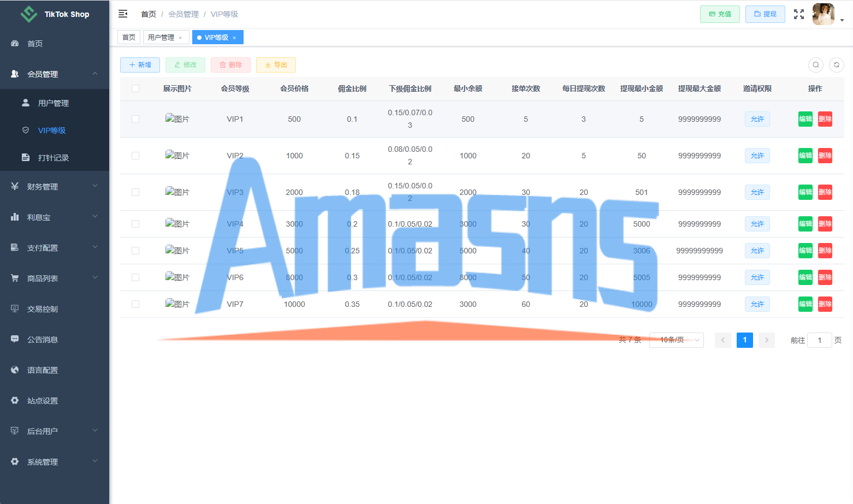Select all rows header checkbox
853x504 pixels.
click(x=135, y=88)
